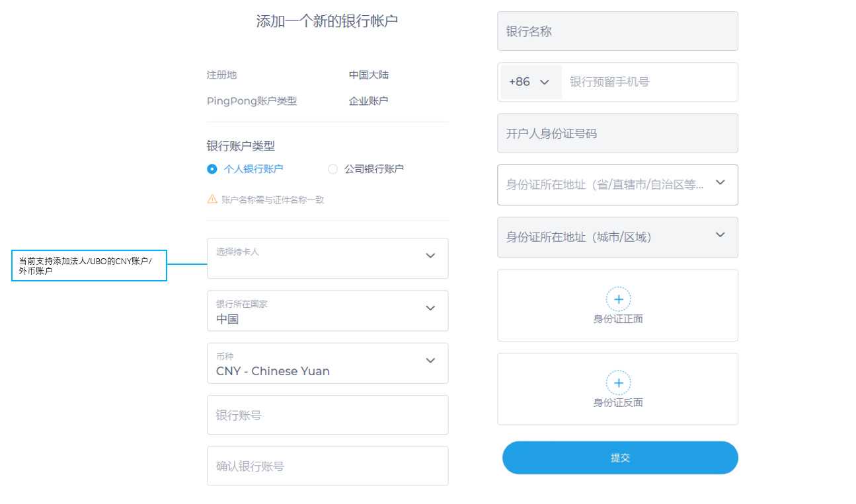This screenshot has width=856, height=504.
Task: Click the warning triangle icon next to account notice
Action: tap(212, 199)
